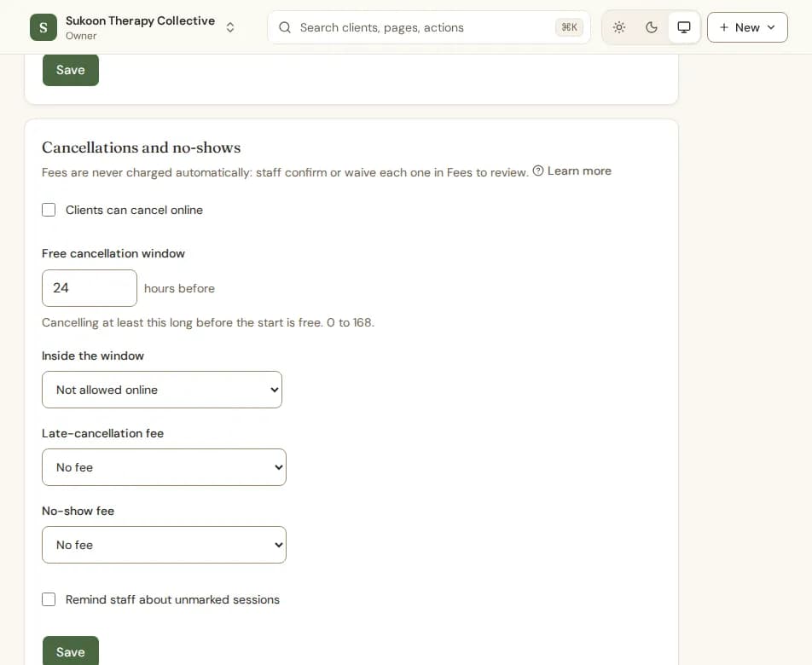This screenshot has height=665, width=812.
Task: Open the No-show fee dropdown
Action: pyautogui.click(x=164, y=545)
